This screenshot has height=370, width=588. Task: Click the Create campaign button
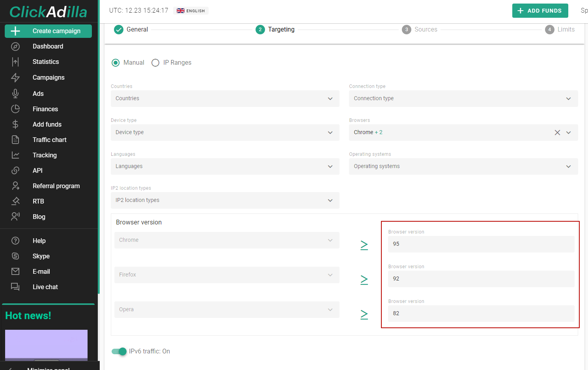(x=48, y=31)
